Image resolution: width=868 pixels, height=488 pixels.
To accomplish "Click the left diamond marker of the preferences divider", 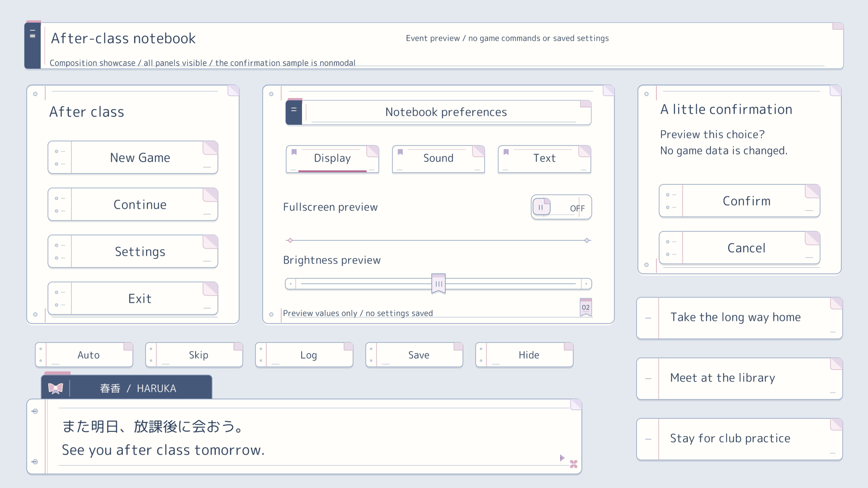I will click(290, 240).
